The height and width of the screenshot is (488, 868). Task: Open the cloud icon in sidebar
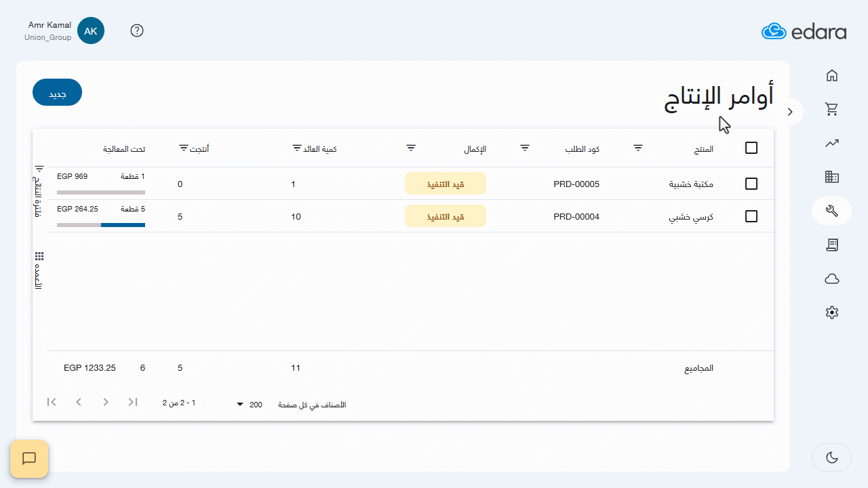click(x=832, y=279)
